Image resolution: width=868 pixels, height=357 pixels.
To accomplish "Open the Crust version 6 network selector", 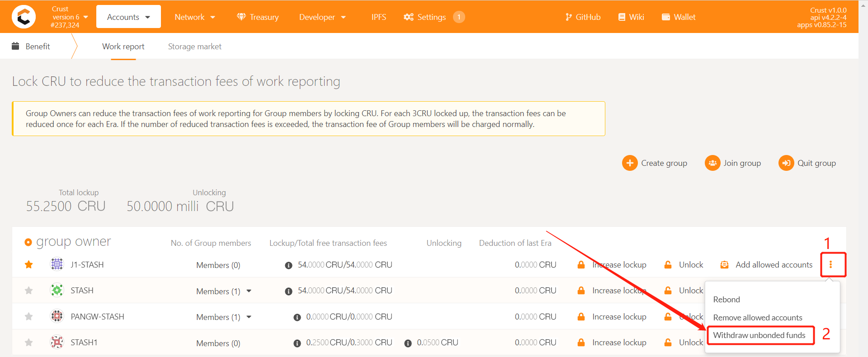I will 69,17.
